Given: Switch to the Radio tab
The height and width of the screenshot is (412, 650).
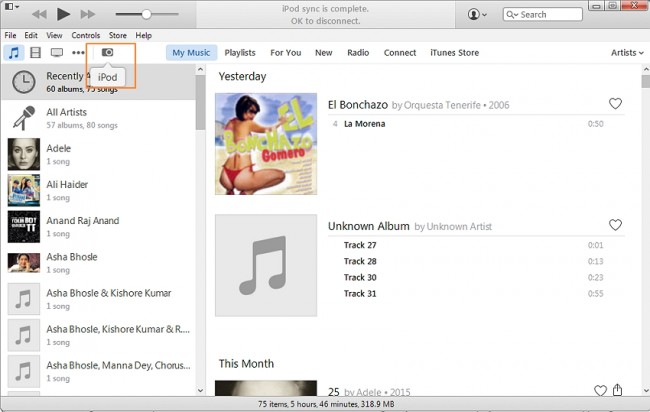Looking at the screenshot, I should pos(358,53).
